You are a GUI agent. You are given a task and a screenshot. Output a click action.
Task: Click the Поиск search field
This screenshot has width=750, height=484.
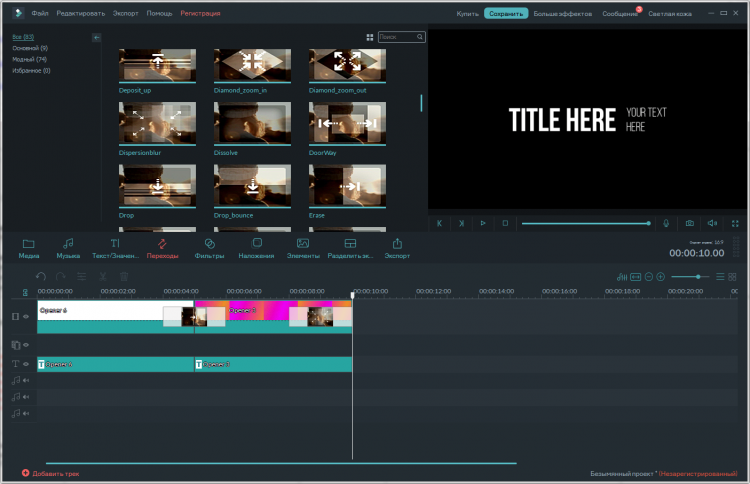pyautogui.click(x=402, y=37)
